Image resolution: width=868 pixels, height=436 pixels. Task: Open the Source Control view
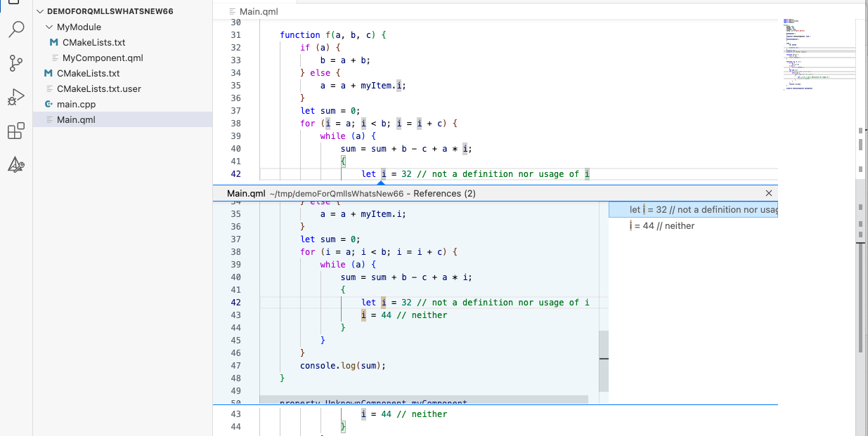tap(16, 63)
